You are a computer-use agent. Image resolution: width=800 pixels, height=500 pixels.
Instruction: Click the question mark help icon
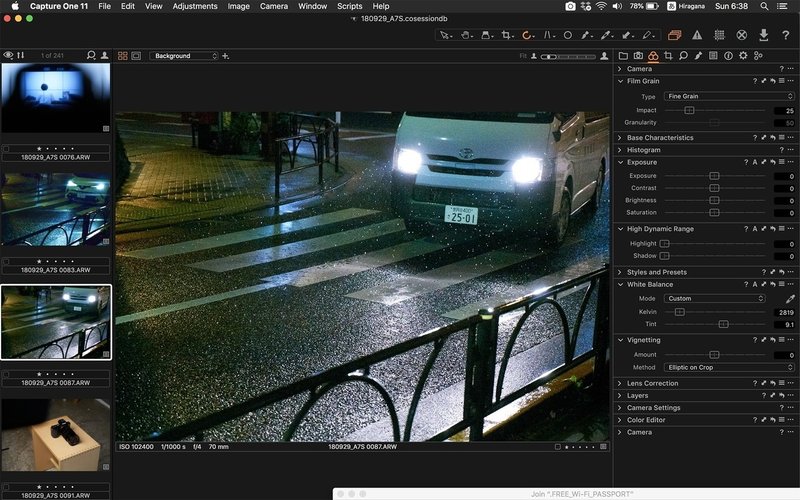[x=786, y=35]
